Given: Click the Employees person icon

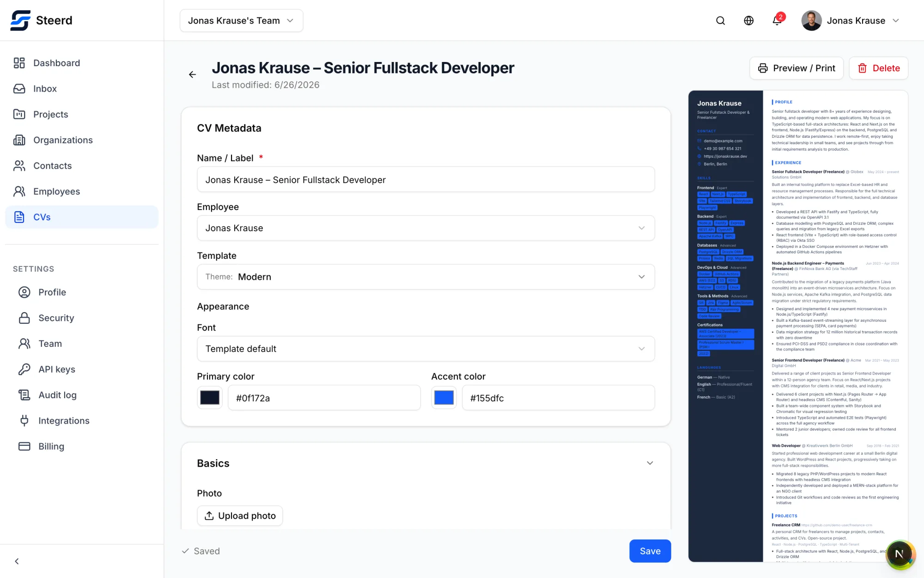Looking at the screenshot, I should pos(19,191).
